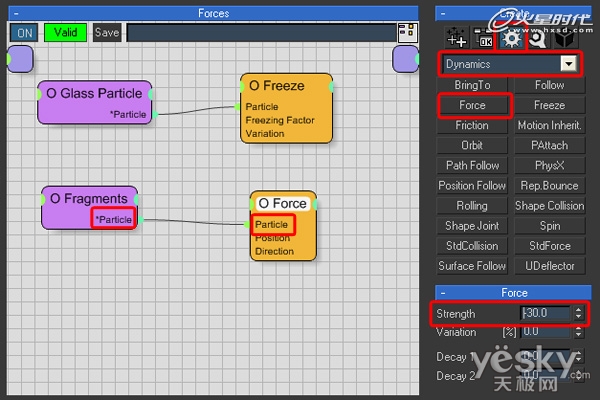Screen dimensions: 600x400
Task: Select the Force node title
Action: (x=282, y=203)
